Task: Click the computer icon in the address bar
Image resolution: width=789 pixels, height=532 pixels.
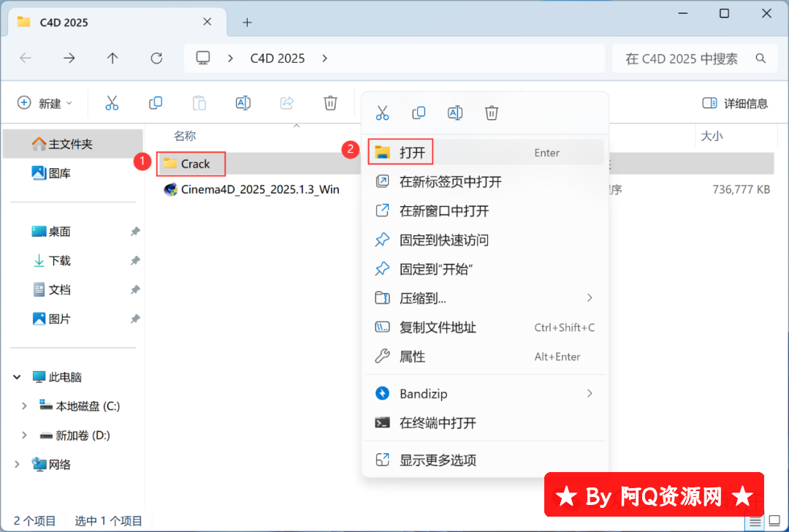Action: tap(203, 58)
